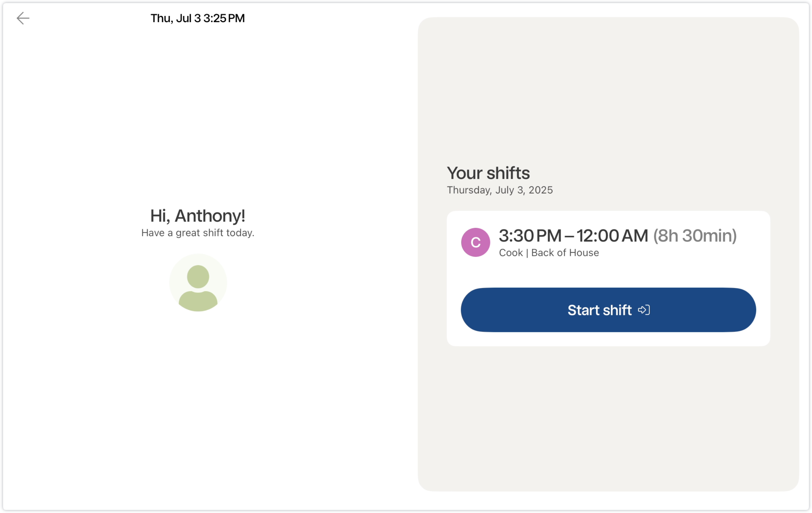The image size is (812, 513).
Task: Click the dash between shift times
Action: [x=569, y=236]
